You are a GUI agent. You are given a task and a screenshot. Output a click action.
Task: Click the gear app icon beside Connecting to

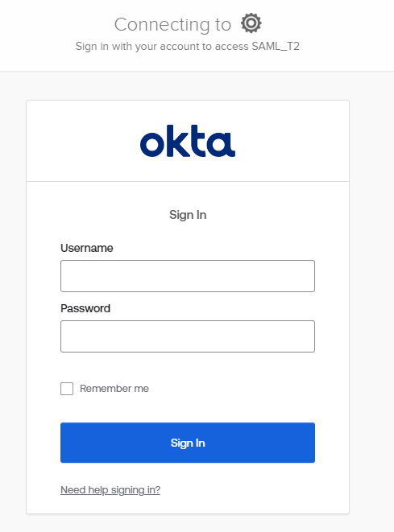(251, 23)
